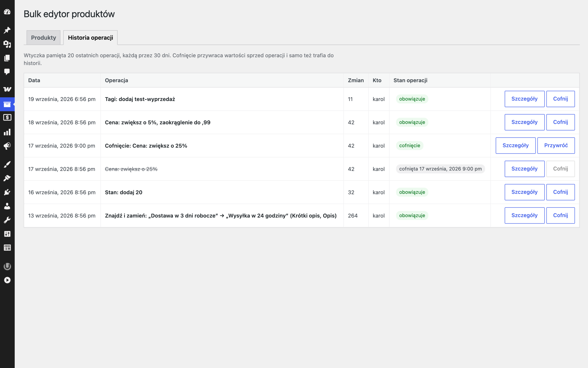Open Posts via the pushpin icon
588x368 pixels.
[x=7, y=30]
